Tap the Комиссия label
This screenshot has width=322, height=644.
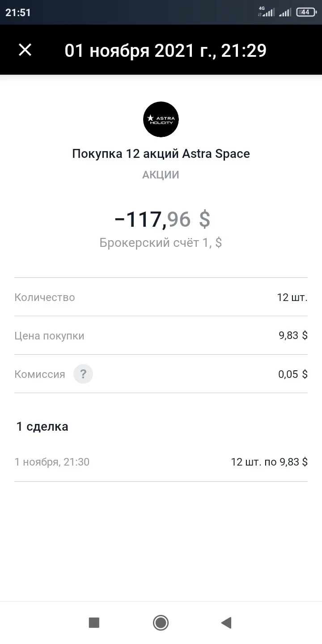[40, 374]
